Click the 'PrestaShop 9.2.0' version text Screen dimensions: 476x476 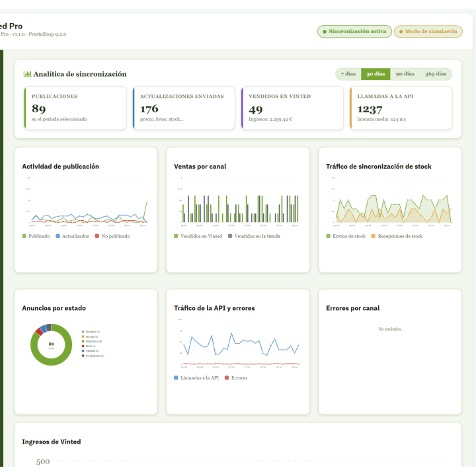pos(48,34)
